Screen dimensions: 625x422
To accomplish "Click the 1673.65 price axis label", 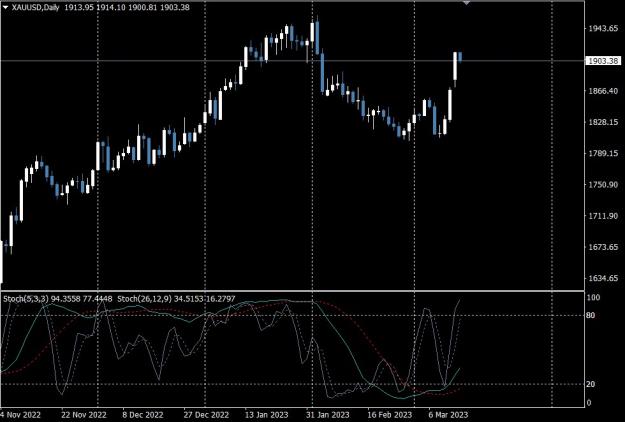I will coord(603,247).
